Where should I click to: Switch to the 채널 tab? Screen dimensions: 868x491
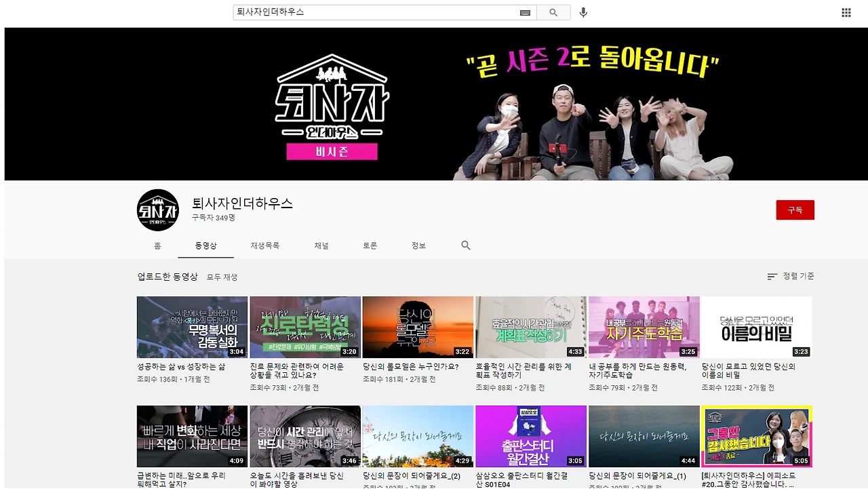(321, 245)
